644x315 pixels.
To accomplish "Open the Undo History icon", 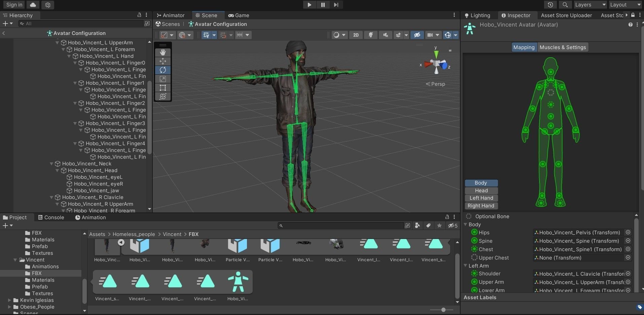I will 550,5.
